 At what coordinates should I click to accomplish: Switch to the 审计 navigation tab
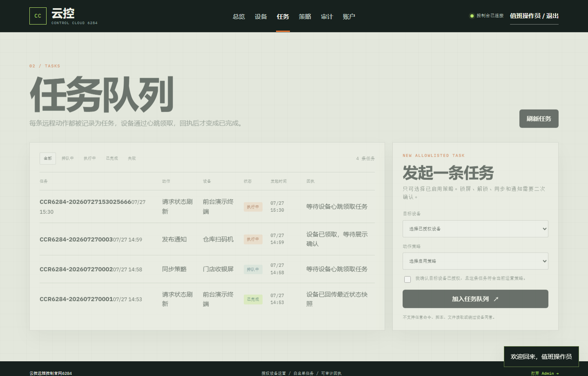(x=327, y=16)
